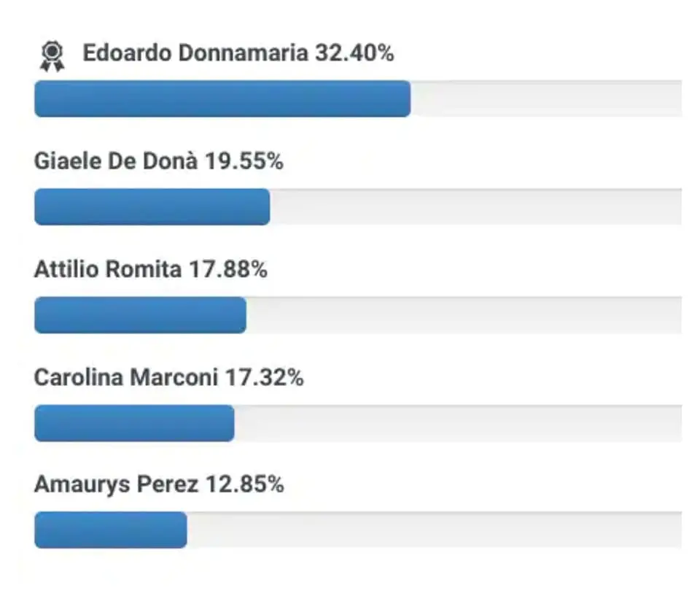Click Giaele De Donà's blue result bar
Image resolution: width=700 pixels, height=615 pixels.
click(x=152, y=207)
